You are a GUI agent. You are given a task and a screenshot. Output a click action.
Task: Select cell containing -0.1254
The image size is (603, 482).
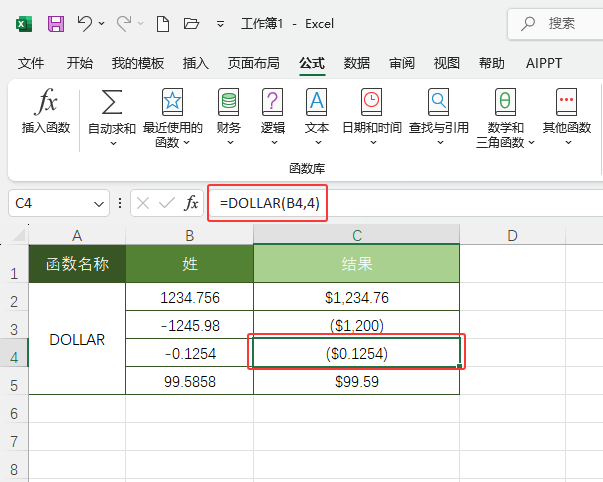(190, 353)
